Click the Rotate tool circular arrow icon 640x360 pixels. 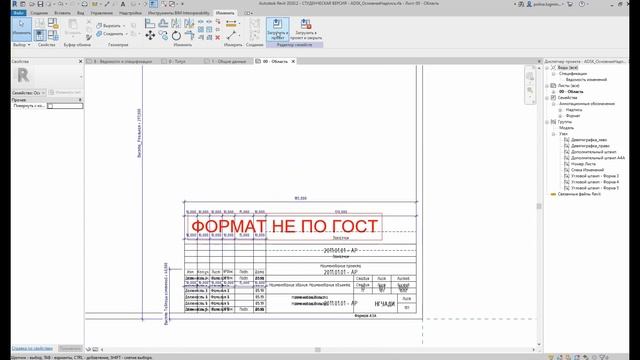click(176, 36)
